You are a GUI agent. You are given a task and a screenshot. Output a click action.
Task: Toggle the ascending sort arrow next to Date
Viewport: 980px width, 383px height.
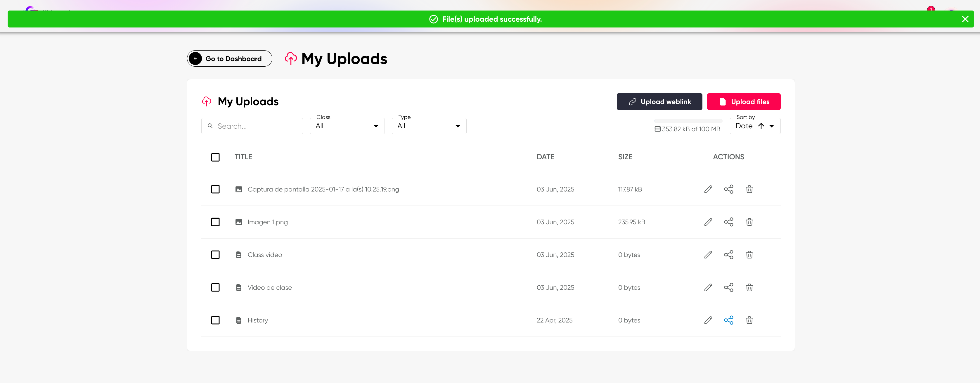(x=761, y=126)
